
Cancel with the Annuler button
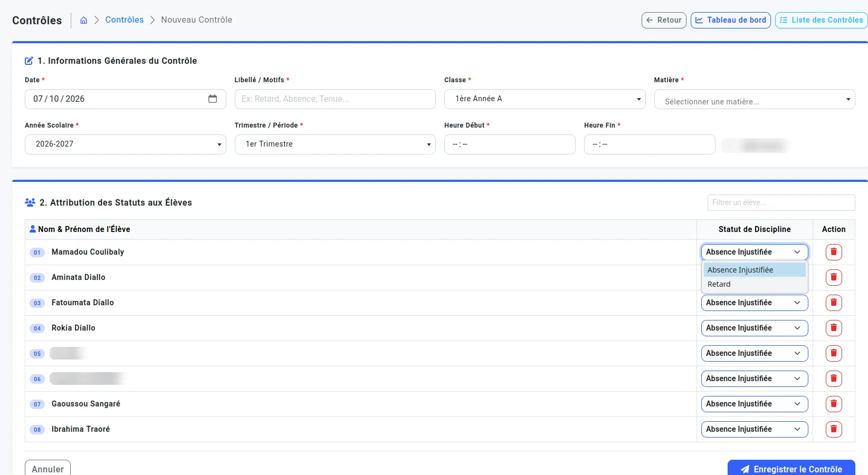tap(47, 469)
